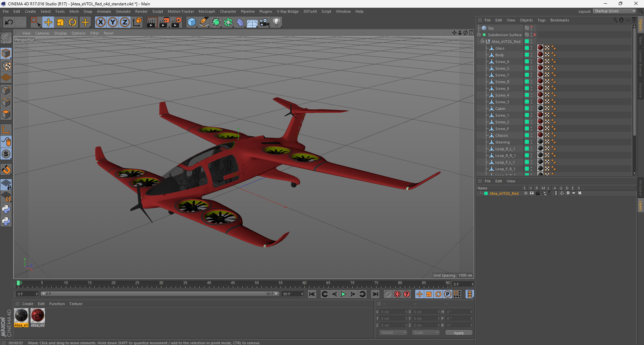Open the Array modeling objects icon

click(x=228, y=22)
